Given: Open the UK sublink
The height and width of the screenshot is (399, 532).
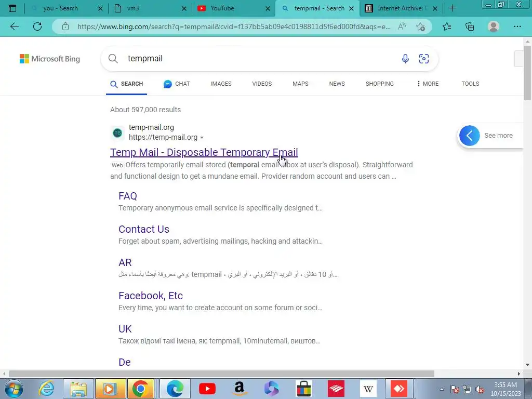Looking at the screenshot, I should (x=125, y=329).
